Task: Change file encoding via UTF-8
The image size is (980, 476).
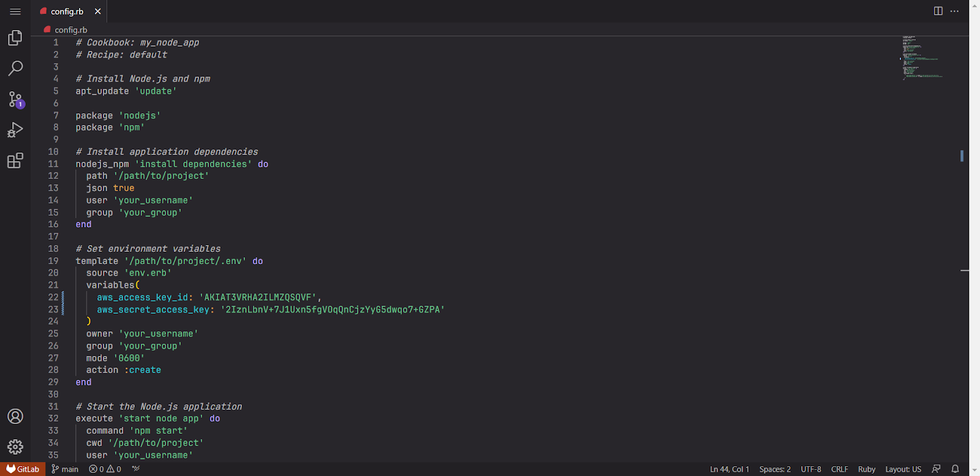Action: click(x=811, y=469)
